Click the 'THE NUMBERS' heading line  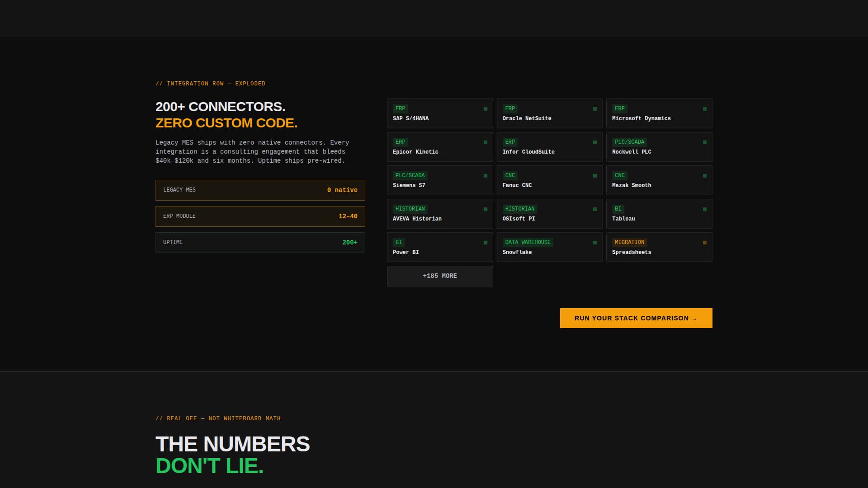pyautogui.click(x=233, y=444)
